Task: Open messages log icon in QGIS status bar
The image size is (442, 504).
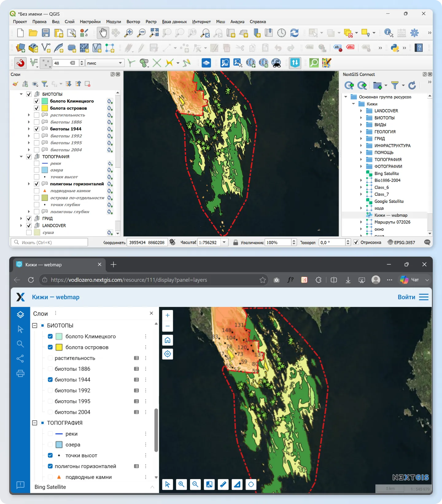Action: (x=427, y=242)
